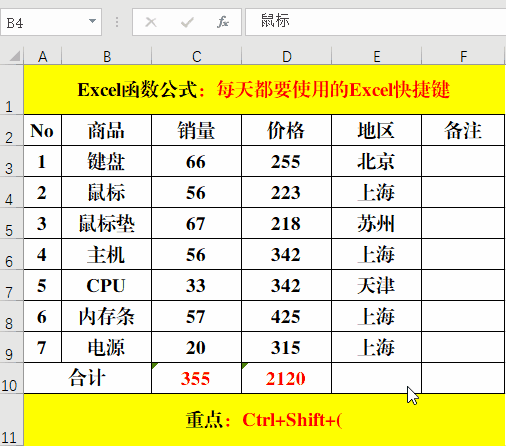Click the '价格' header cell

tap(287, 130)
